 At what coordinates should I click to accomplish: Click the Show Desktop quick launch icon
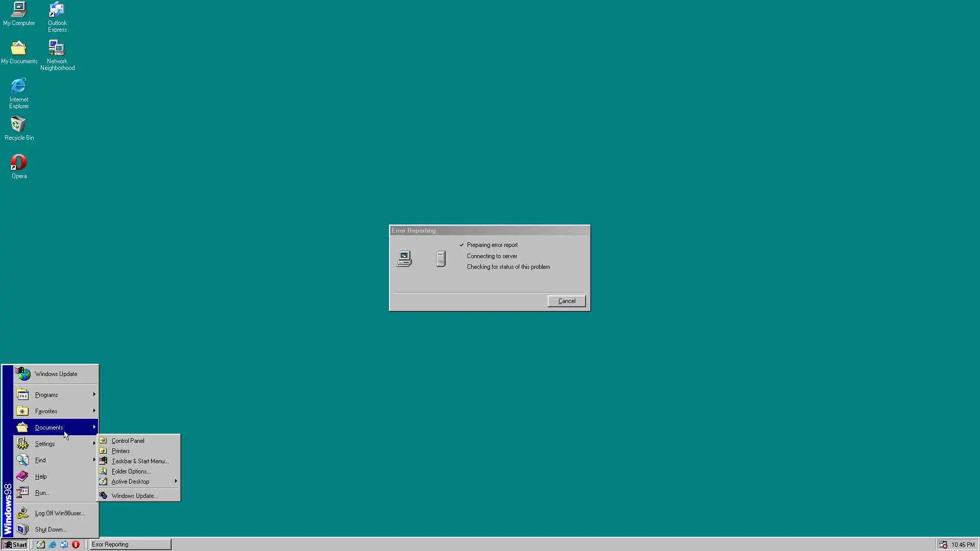click(41, 544)
